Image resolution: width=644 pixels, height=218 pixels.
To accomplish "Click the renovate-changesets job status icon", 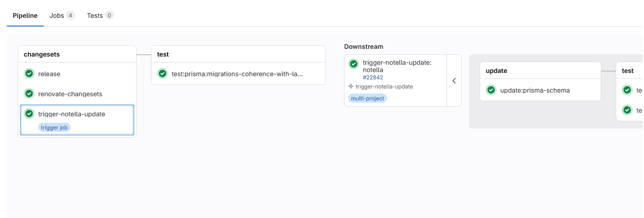I will click(29, 94).
